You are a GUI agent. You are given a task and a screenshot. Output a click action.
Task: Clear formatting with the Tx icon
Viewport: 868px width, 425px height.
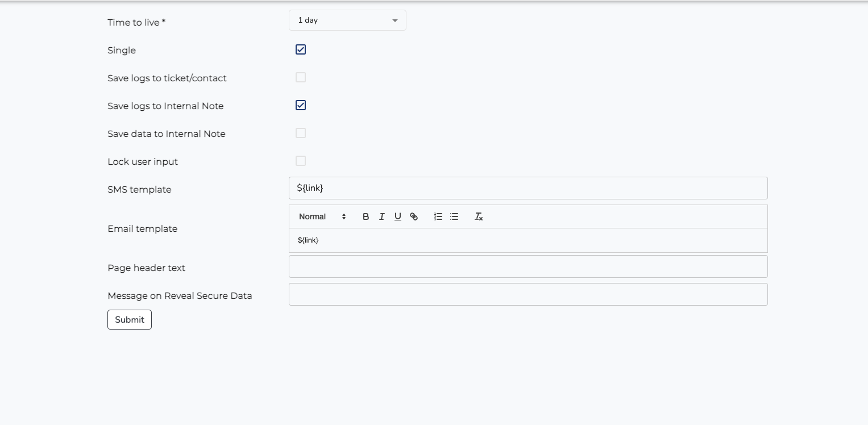coord(478,216)
